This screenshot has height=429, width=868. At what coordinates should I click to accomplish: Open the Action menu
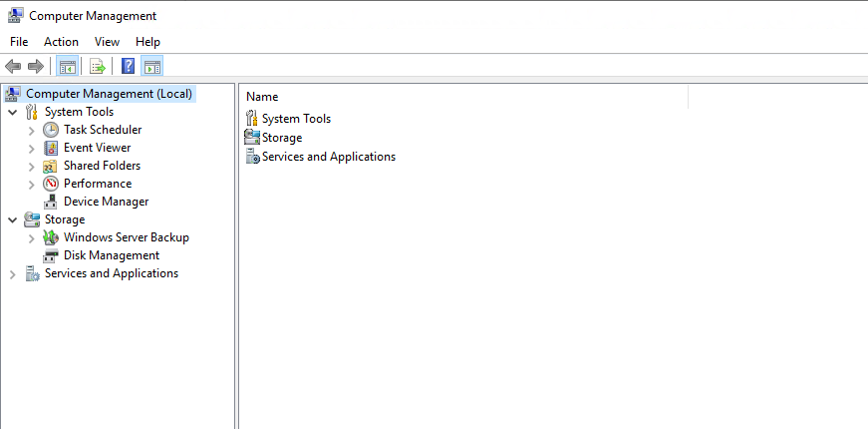(62, 42)
